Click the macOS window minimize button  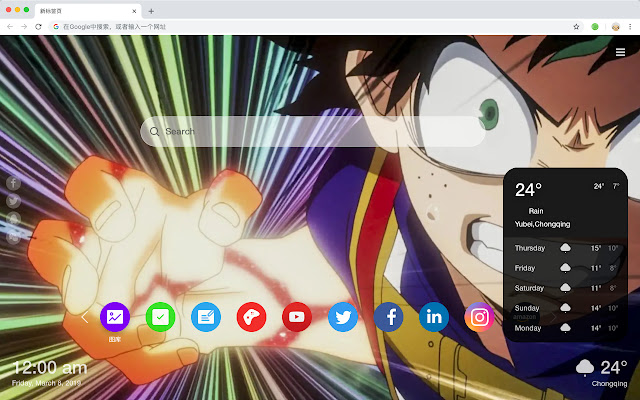[x=18, y=9]
